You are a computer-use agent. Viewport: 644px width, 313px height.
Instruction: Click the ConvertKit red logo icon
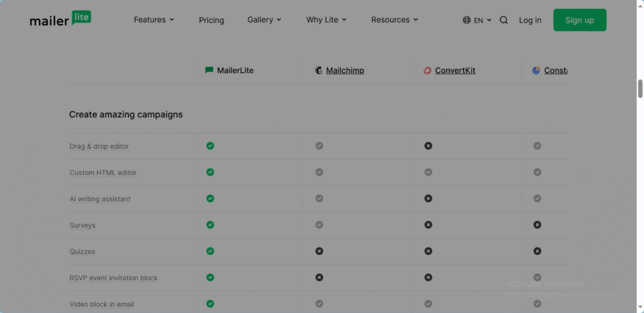pos(427,71)
